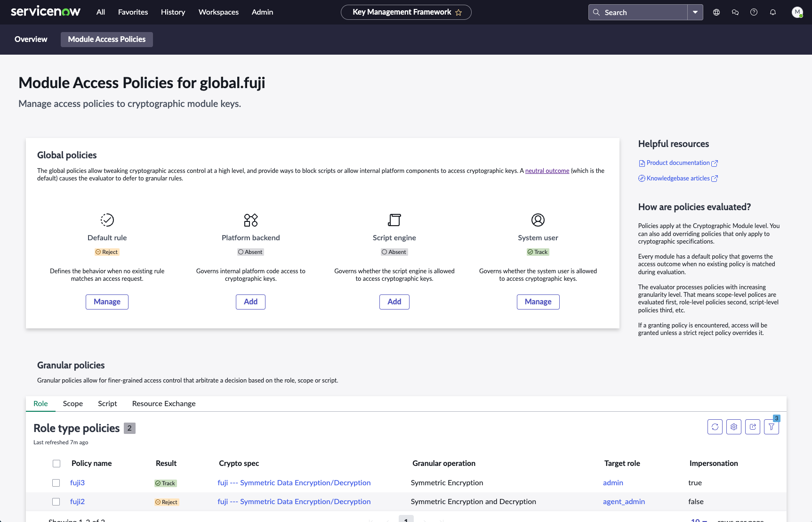Click external-link icon beside Product documentation

click(x=715, y=163)
